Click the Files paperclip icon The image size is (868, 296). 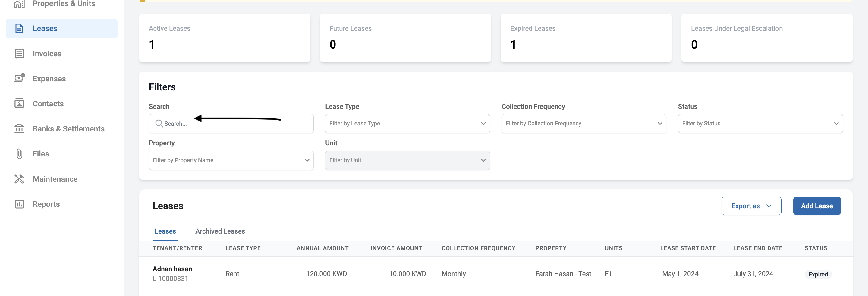point(19,154)
